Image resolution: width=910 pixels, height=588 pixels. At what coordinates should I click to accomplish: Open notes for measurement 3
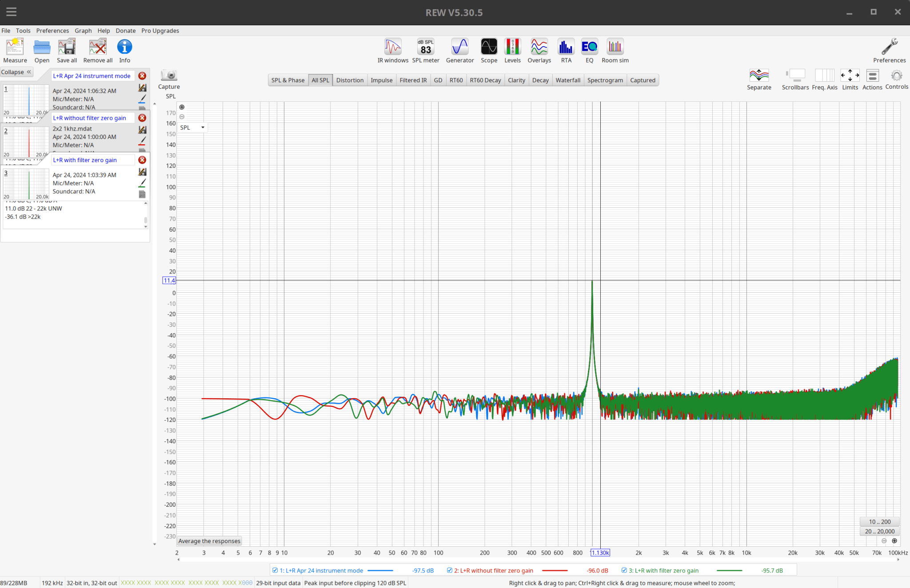point(142,195)
